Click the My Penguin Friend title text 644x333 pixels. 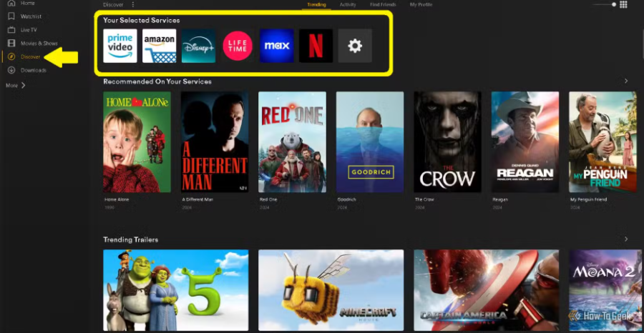pos(589,199)
